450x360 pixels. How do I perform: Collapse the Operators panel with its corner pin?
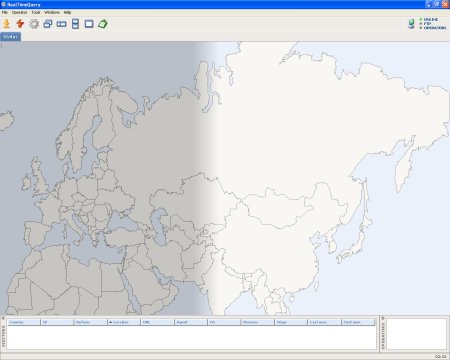383,318
